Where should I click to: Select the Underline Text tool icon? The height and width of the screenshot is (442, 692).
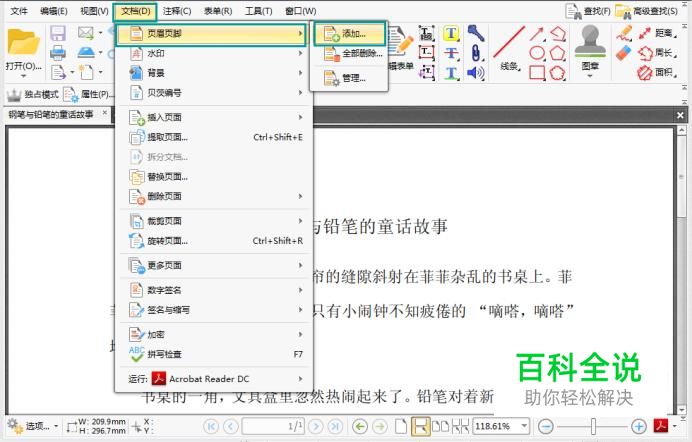[x=451, y=73]
